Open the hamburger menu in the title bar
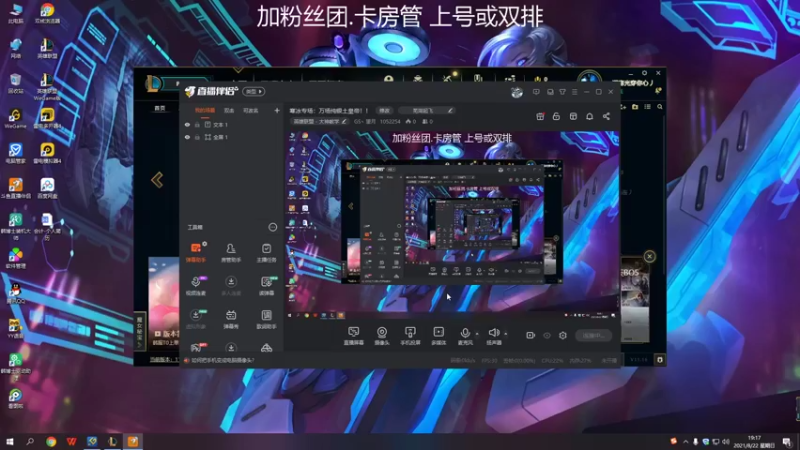800x450 pixels. click(574, 92)
